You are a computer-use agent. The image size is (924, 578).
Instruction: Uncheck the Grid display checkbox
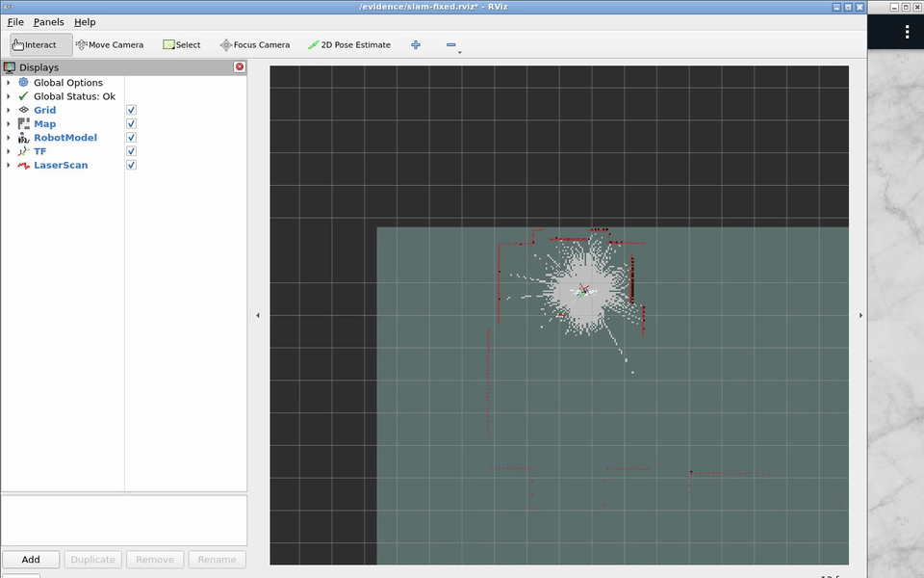132,110
